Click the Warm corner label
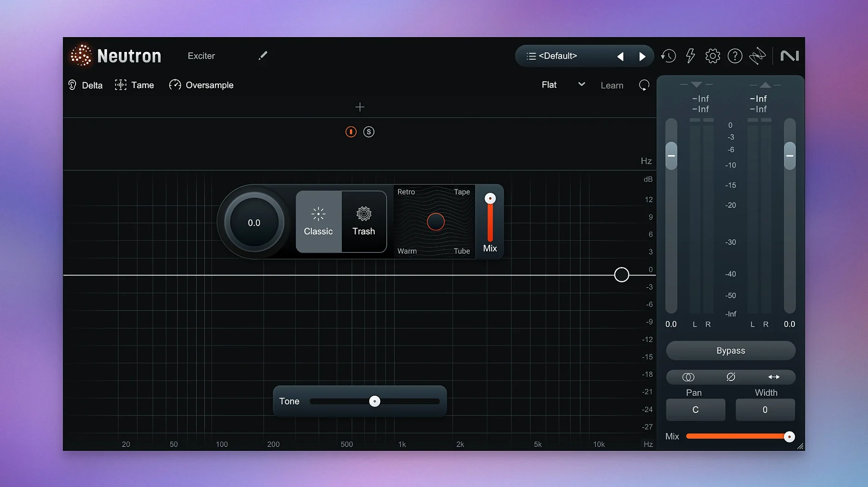 [x=407, y=251]
